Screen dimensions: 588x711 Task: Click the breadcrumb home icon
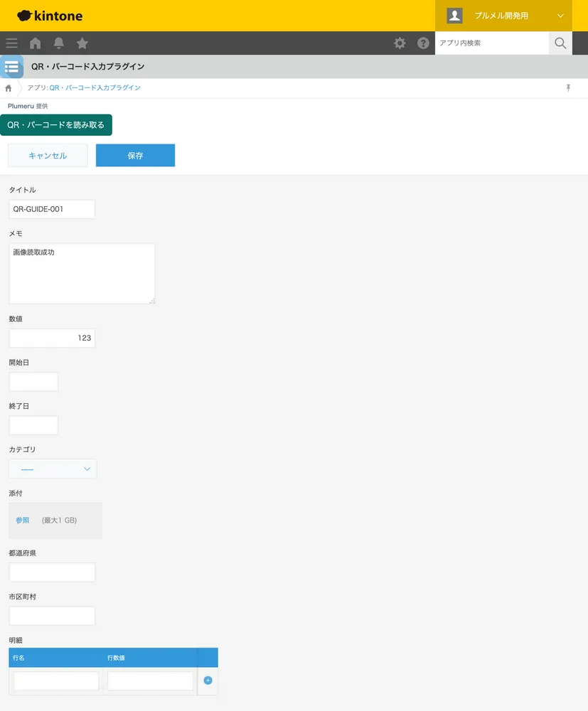click(x=8, y=88)
